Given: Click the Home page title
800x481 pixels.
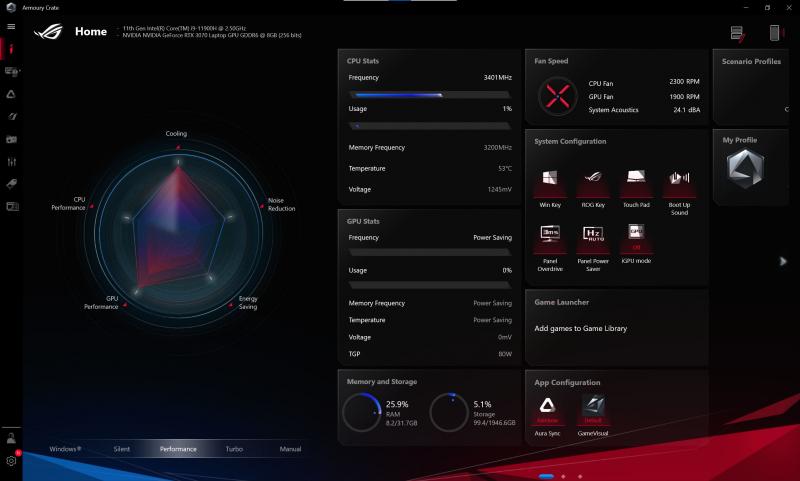Looking at the screenshot, I should click(x=91, y=32).
